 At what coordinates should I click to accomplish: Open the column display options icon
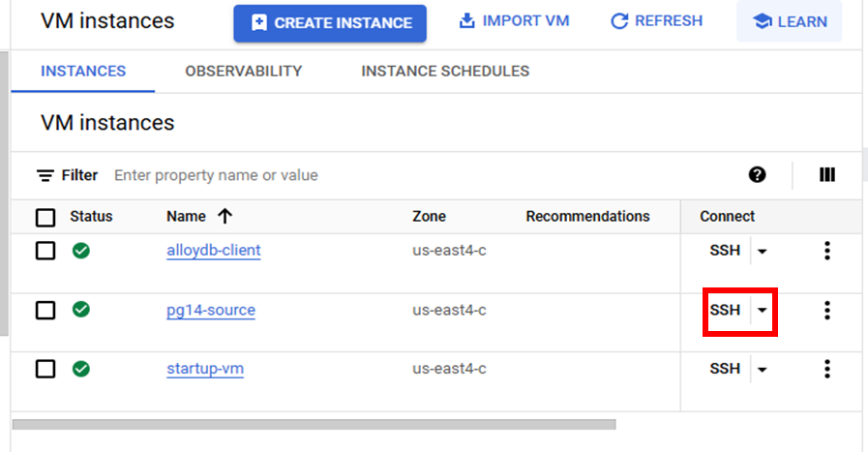pyautogui.click(x=827, y=175)
